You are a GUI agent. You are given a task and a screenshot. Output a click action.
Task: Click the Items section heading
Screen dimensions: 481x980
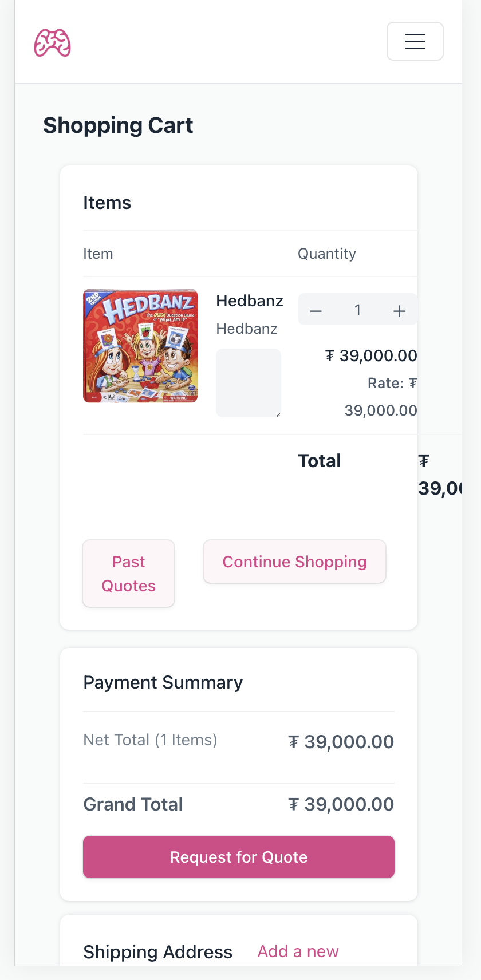tap(107, 201)
